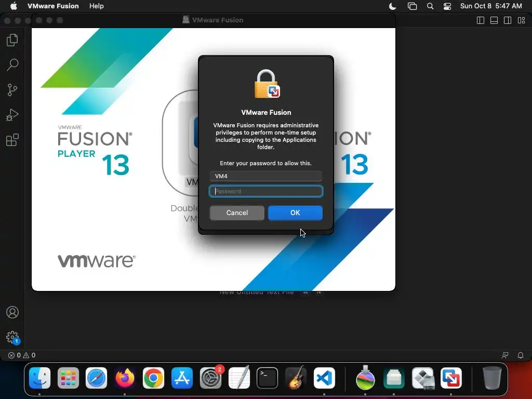Viewport: 532px width, 399px height.
Task: Click OK in the VMware Fusion dialog
Action: pos(295,212)
